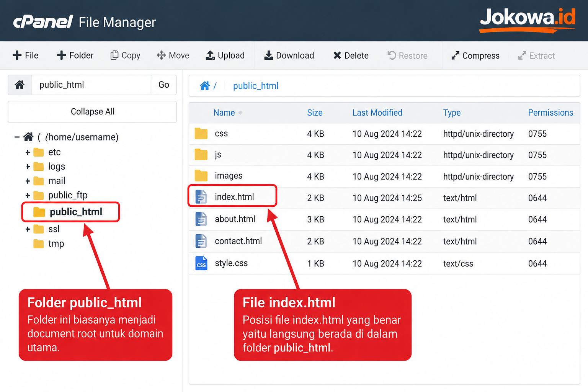588x392 pixels.
Task: Click the Collapse All button
Action: (x=92, y=112)
